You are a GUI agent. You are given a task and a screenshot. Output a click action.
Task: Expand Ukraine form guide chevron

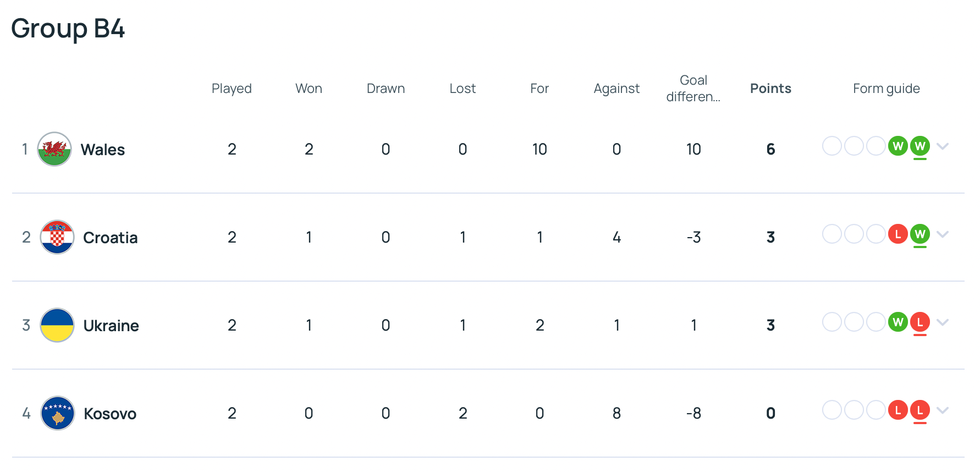943,322
